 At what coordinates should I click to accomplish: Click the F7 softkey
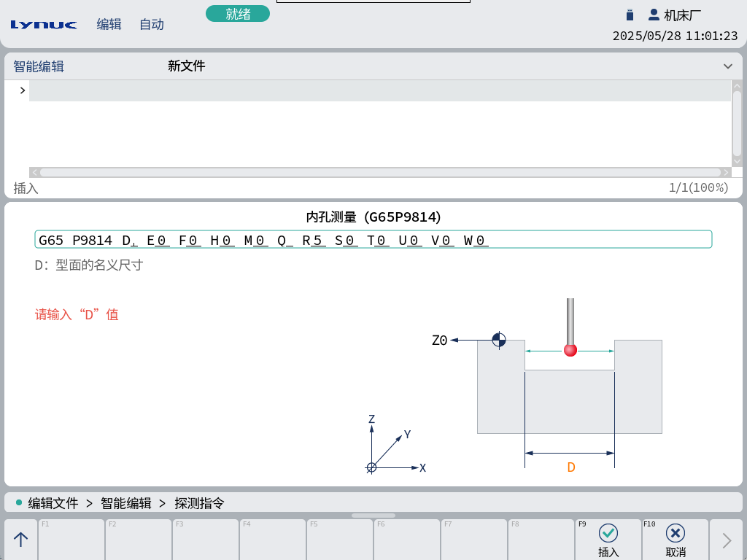pyautogui.click(x=474, y=540)
